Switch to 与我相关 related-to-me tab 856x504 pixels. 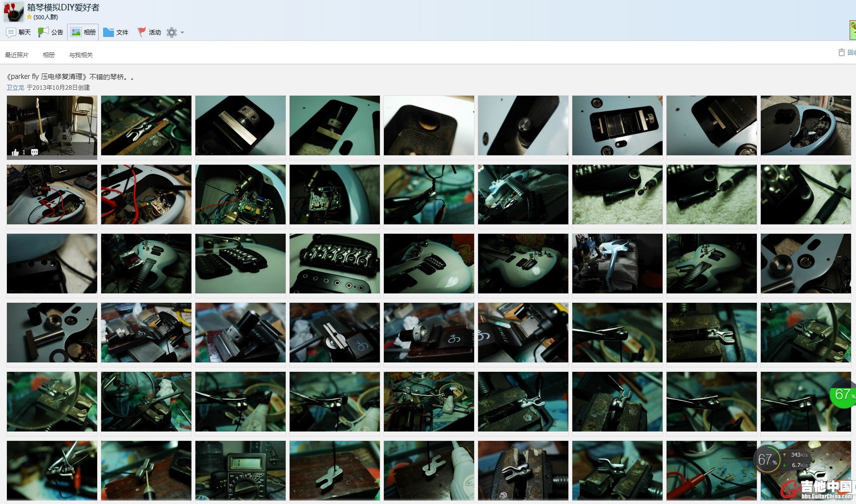81,55
